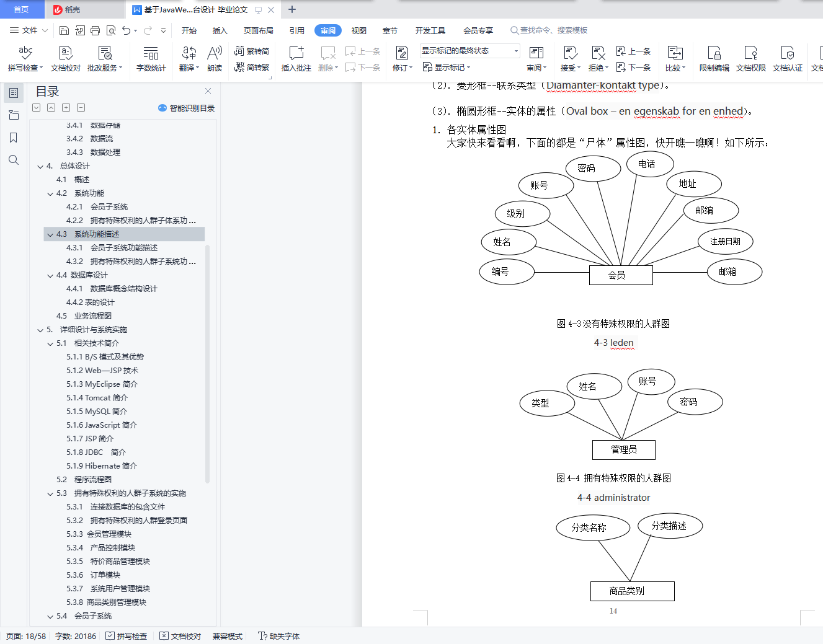
Task: Close the 目录 navigation panel
Action: (x=208, y=91)
